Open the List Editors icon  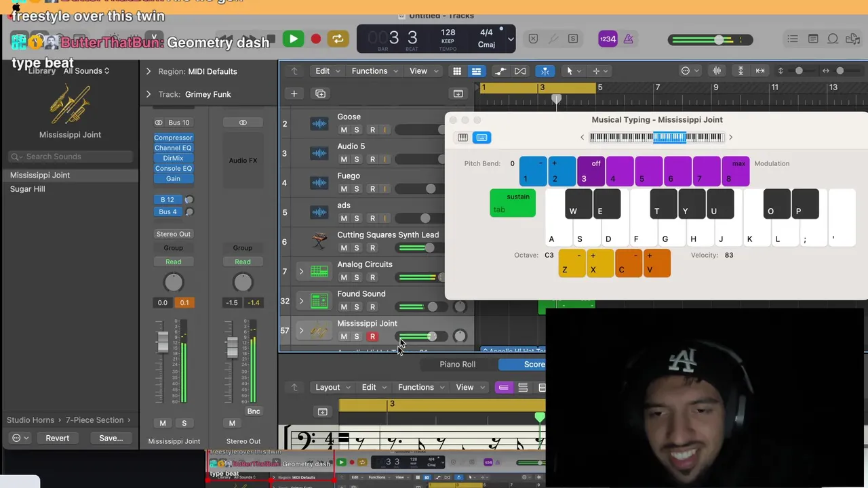tap(793, 39)
